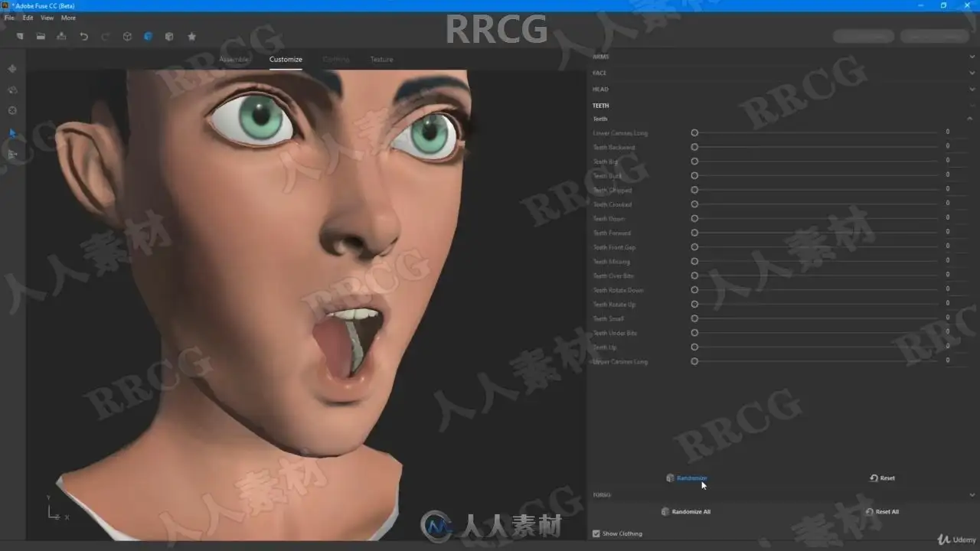The height and width of the screenshot is (551, 980).
Task: Click the grayed-out Redo arrow
Action: point(105,36)
